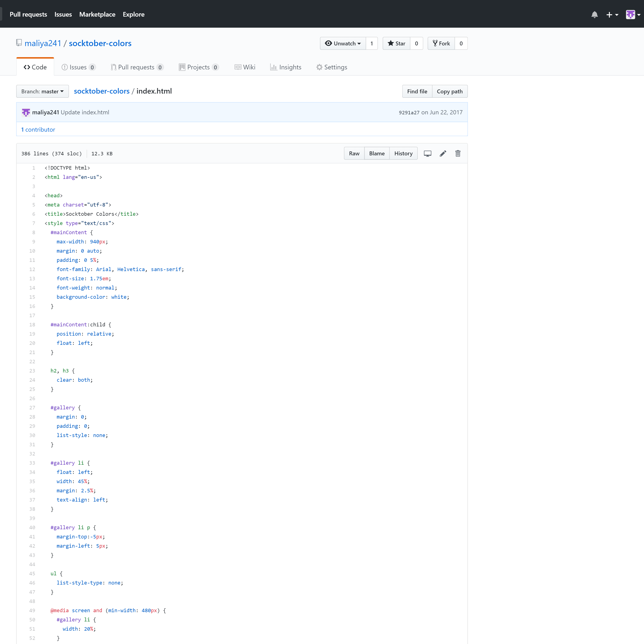Image resolution: width=644 pixels, height=644 pixels.
Task: Click the socktober-colors breadcrumb link
Action: (102, 91)
